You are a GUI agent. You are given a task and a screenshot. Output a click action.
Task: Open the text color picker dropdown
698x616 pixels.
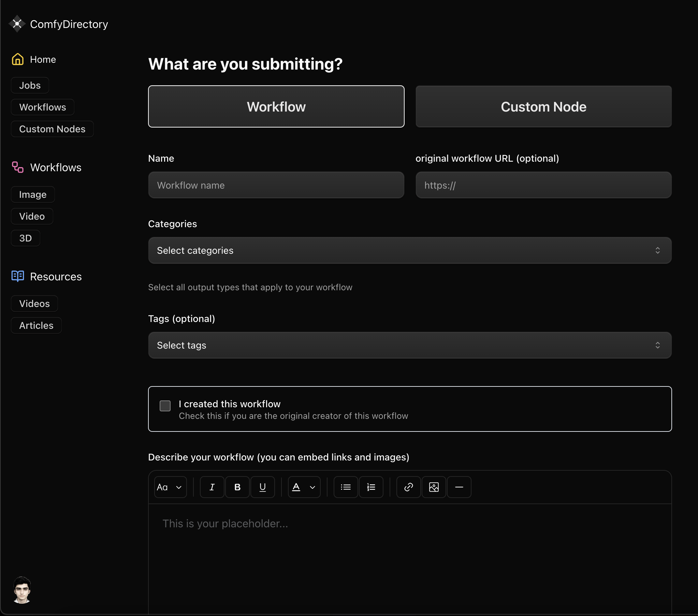(x=304, y=487)
